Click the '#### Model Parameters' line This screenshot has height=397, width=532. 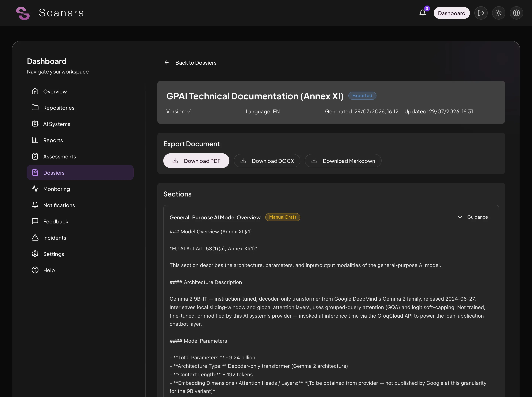(198, 341)
